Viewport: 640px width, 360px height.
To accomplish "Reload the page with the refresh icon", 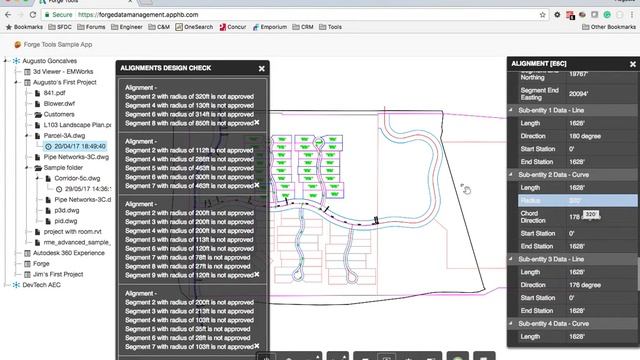I will 33,15.
